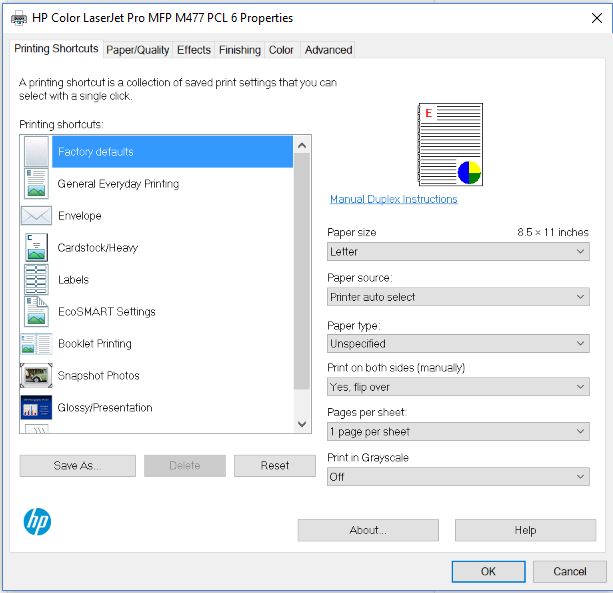This screenshot has width=613, height=593.
Task: Click the shortcuts list scroll down arrow
Action: pos(302,424)
